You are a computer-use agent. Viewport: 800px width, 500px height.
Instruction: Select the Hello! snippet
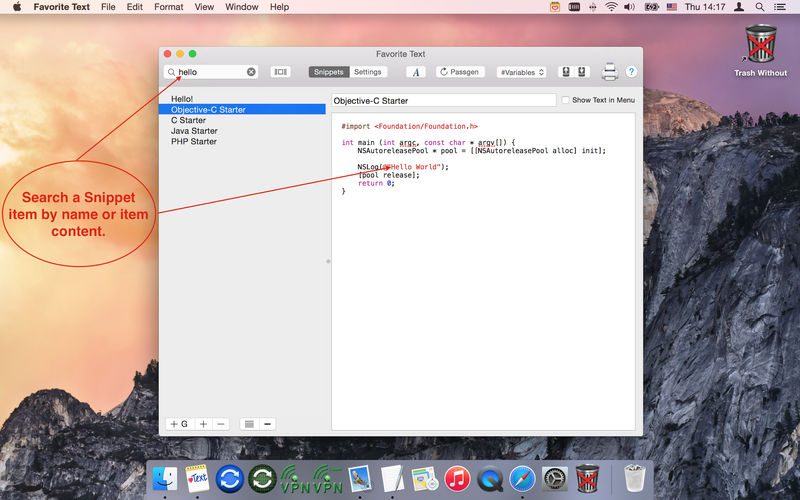point(182,98)
